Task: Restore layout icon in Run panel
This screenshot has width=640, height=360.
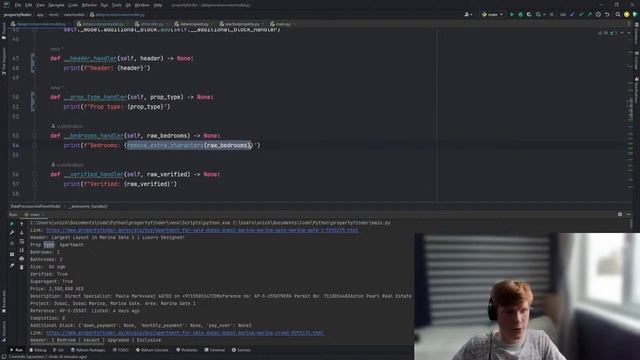Action: pos(12,254)
